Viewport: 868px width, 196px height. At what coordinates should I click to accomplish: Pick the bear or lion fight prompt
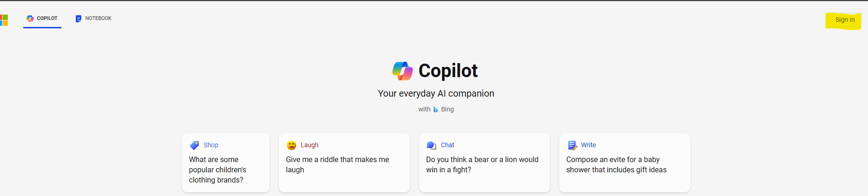pos(484,163)
